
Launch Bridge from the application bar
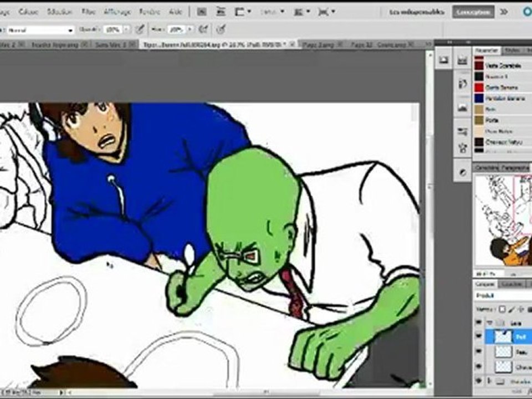click(x=202, y=12)
